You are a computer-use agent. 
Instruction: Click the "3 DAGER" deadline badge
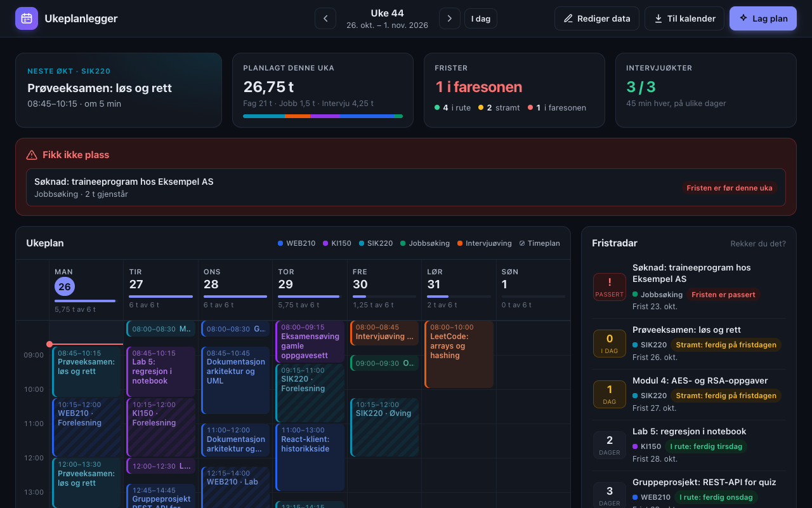pyautogui.click(x=610, y=495)
